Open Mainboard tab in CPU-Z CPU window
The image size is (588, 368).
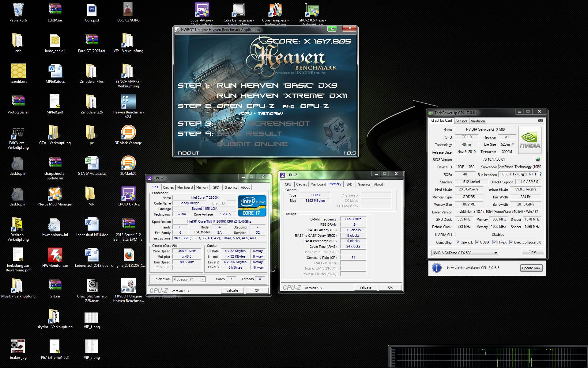[185, 187]
